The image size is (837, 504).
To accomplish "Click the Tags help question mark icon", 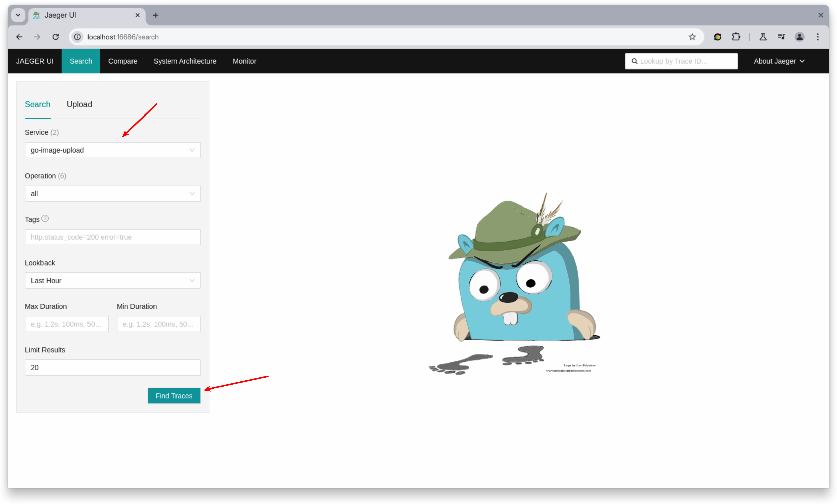I will (x=46, y=218).
